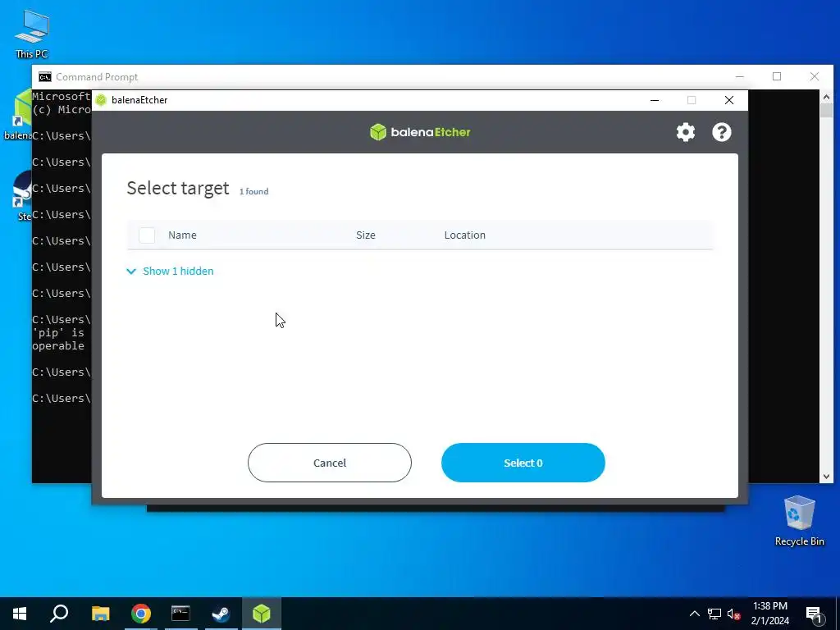Switch to Command Prompt in taskbar
Image resolution: width=840 pixels, height=630 pixels.
click(180, 614)
